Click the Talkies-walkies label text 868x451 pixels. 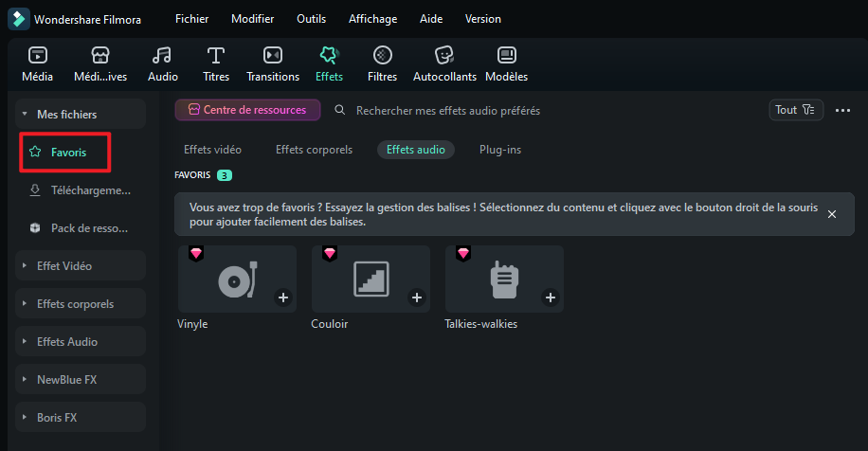point(481,324)
